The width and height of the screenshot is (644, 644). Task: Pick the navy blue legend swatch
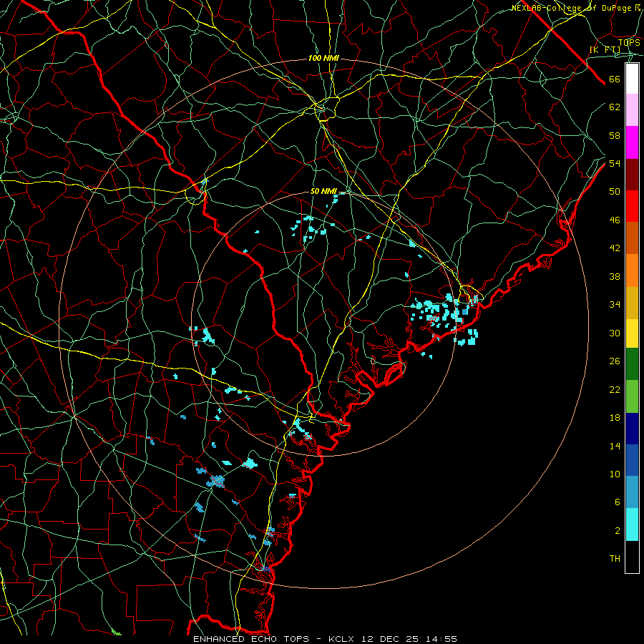click(632, 429)
